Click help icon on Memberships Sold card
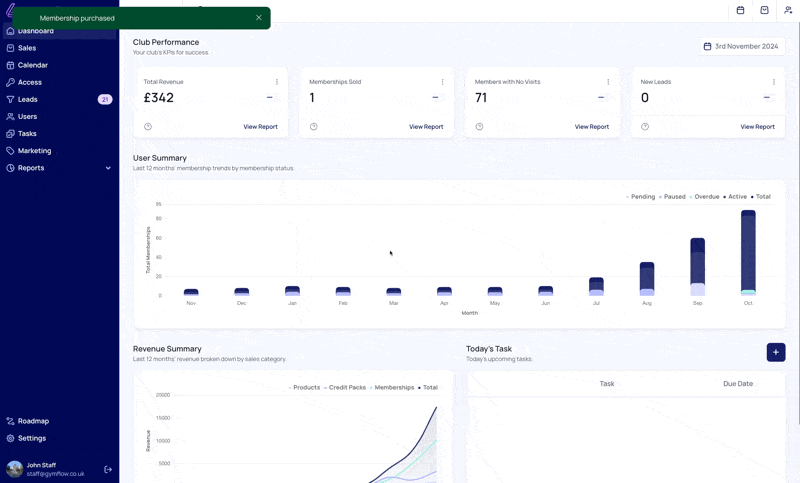800x483 pixels. (x=313, y=127)
